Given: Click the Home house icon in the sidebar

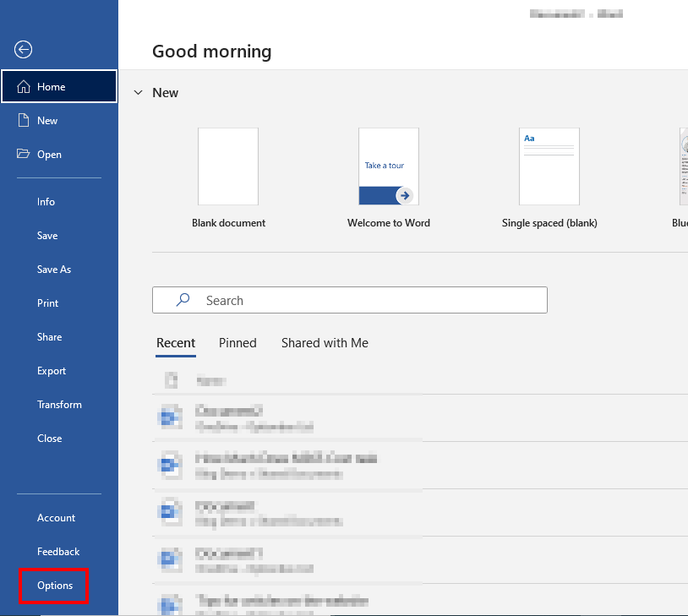Looking at the screenshot, I should 24,86.
